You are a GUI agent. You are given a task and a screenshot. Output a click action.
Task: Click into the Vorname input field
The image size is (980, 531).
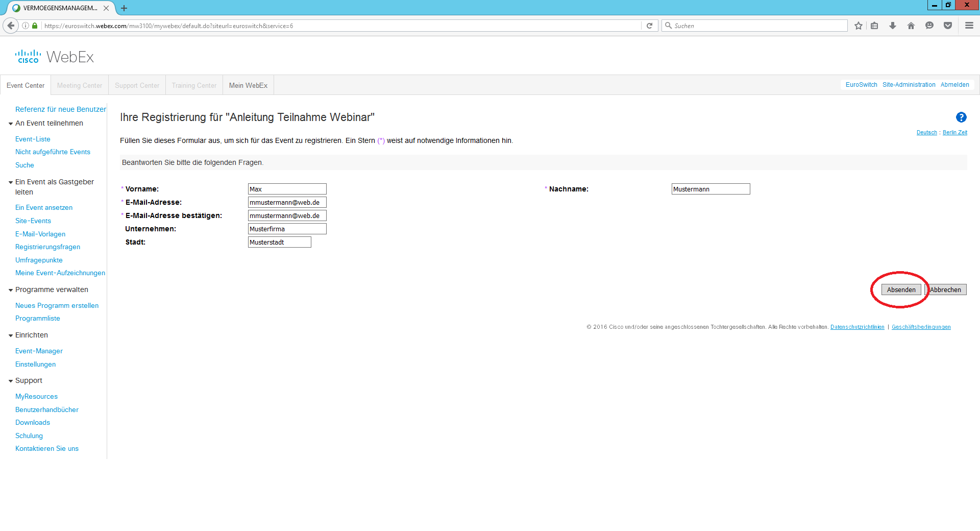(x=287, y=189)
